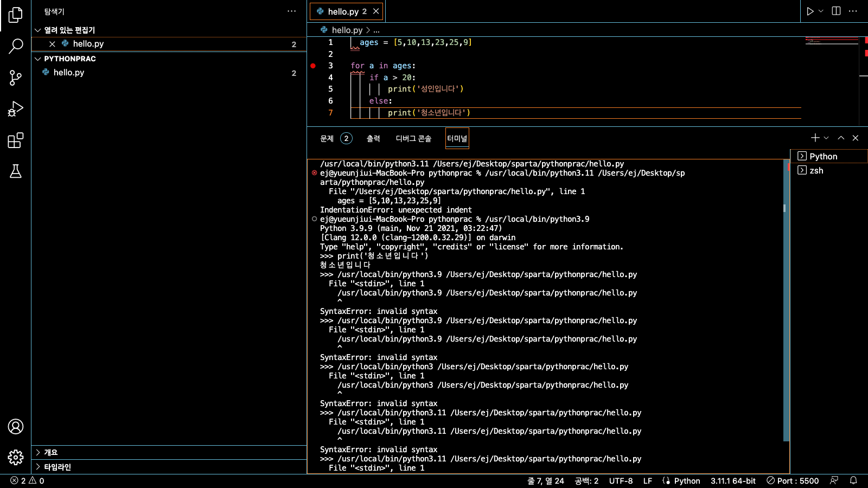Screen dimensions: 868x488
Task: Choose interpreter 3.11.1 64-bit
Action: (x=733, y=480)
